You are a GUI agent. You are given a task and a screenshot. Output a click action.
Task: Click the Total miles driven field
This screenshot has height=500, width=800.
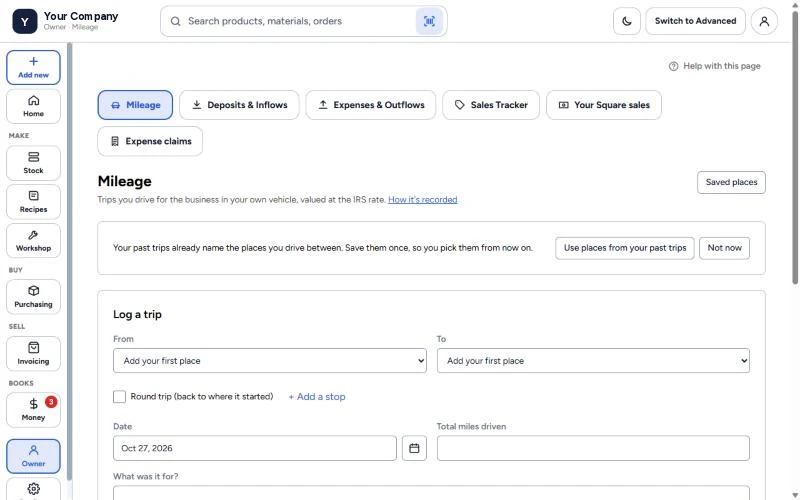point(593,448)
